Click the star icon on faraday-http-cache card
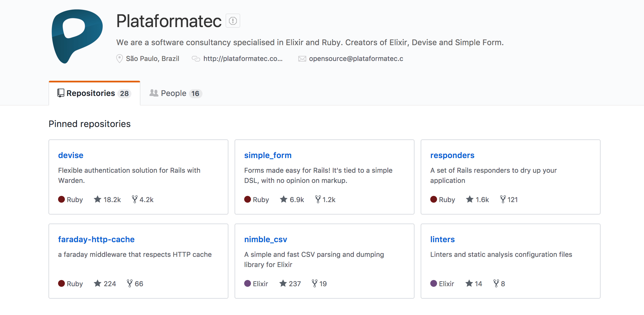The height and width of the screenshot is (315, 644). click(x=98, y=283)
